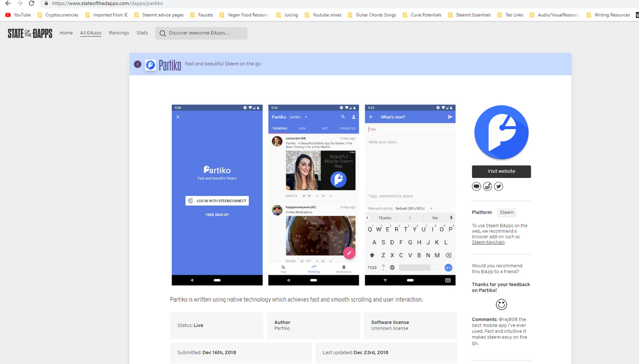Click the back arrow beside What's new?
639x364 pixels.
(371, 117)
